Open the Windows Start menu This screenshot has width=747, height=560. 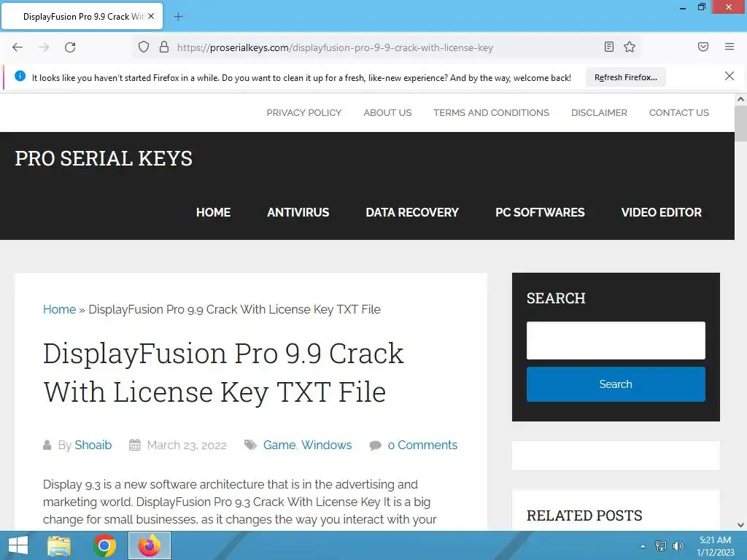[x=18, y=545]
